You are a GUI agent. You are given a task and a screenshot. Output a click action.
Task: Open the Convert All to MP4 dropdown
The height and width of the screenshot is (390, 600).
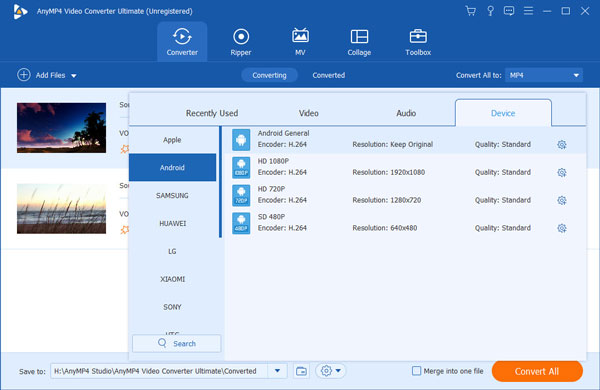pos(543,75)
